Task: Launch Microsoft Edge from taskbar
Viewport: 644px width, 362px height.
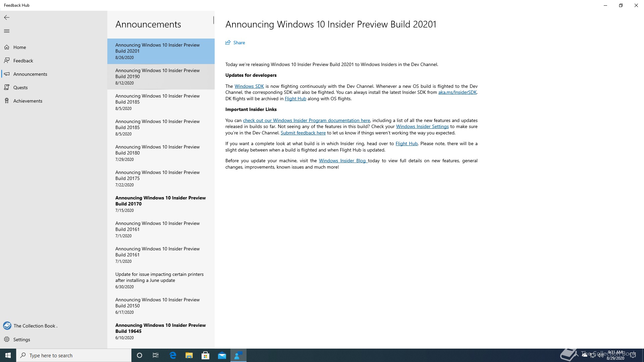Action: pos(173,355)
